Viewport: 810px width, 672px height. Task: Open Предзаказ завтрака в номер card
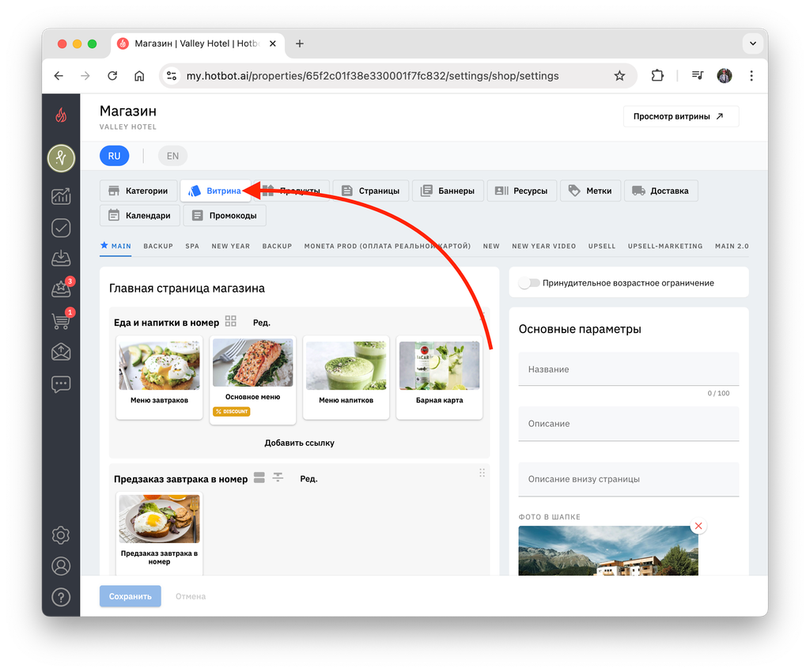(x=159, y=533)
